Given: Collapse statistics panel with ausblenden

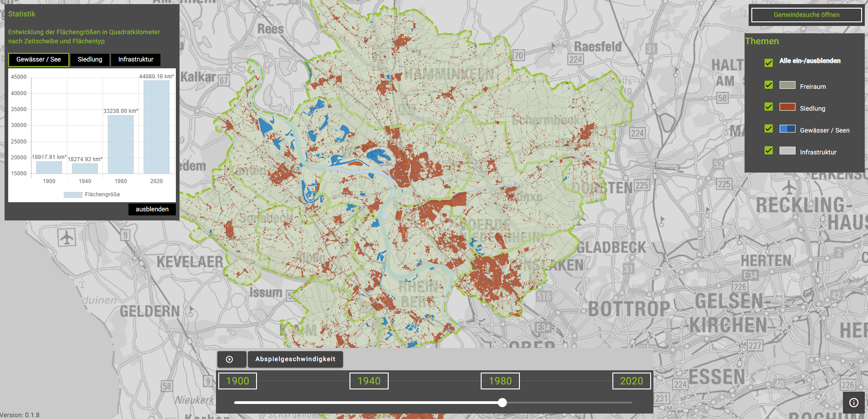Looking at the screenshot, I should tap(152, 209).
